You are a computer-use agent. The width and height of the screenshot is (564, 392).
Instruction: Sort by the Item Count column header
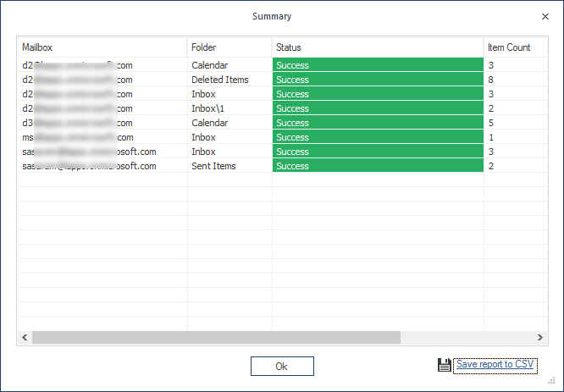[x=515, y=47]
